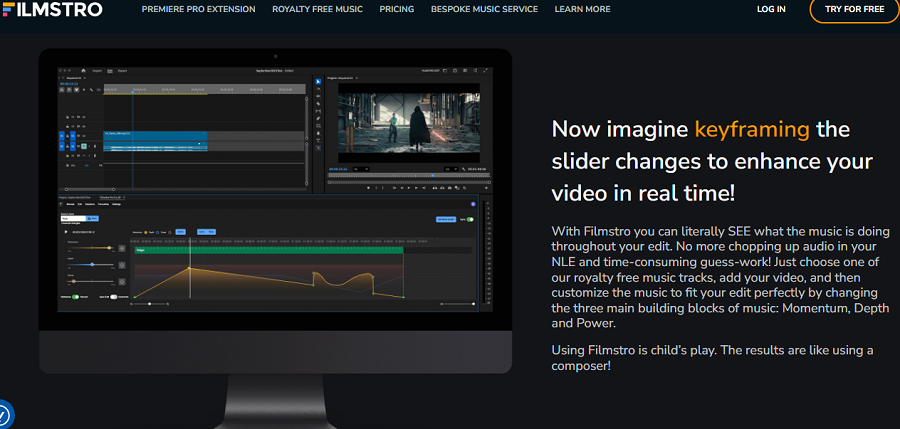Step forward one frame in Program monitor
Screen dimensions: 900x429
point(416,188)
